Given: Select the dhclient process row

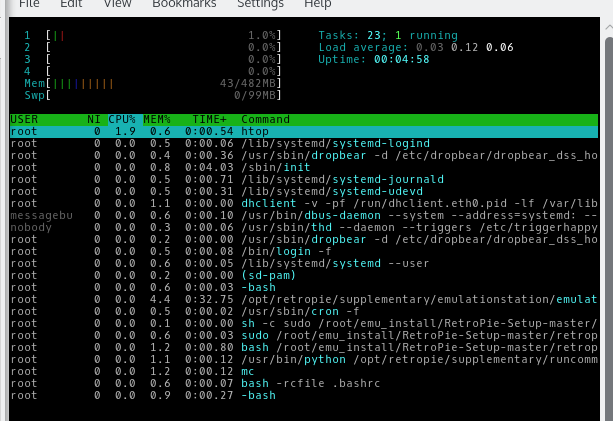Looking at the screenshot, I should (300, 204).
